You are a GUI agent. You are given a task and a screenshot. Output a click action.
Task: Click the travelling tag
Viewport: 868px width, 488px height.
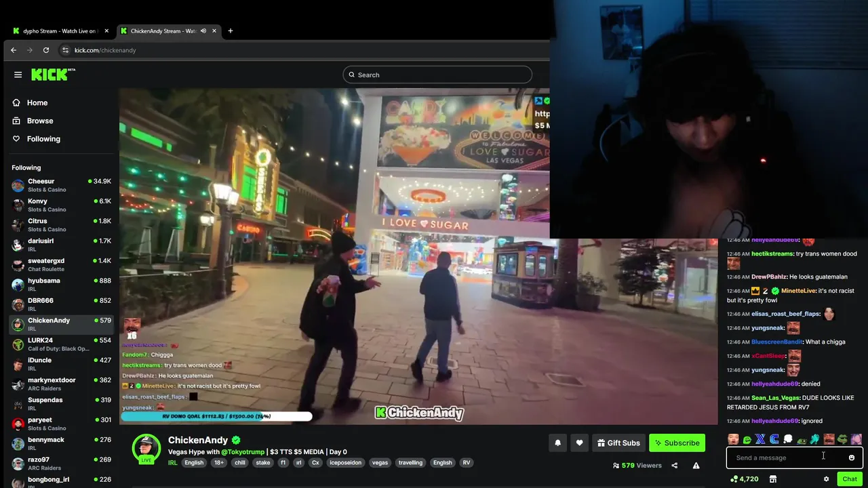point(410,463)
